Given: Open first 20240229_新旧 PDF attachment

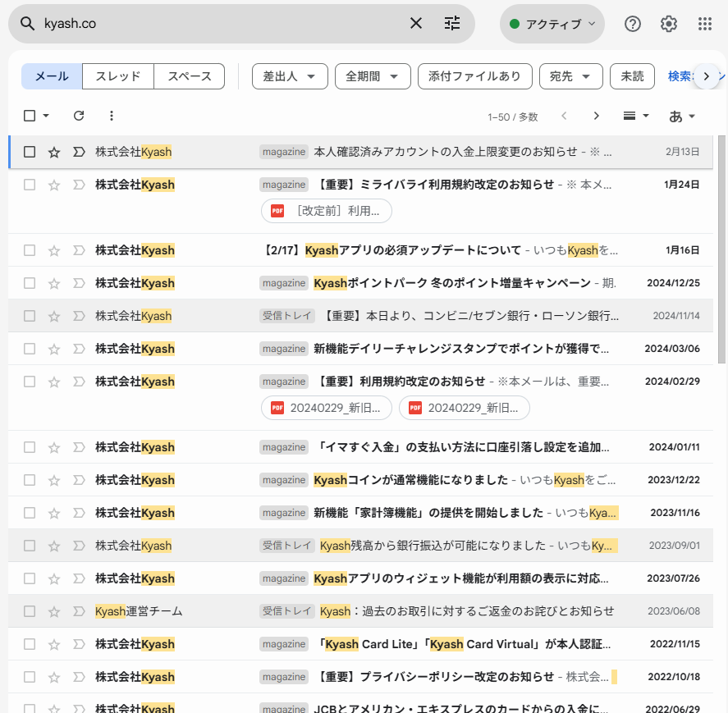Looking at the screenshot, I should point(327,408).
